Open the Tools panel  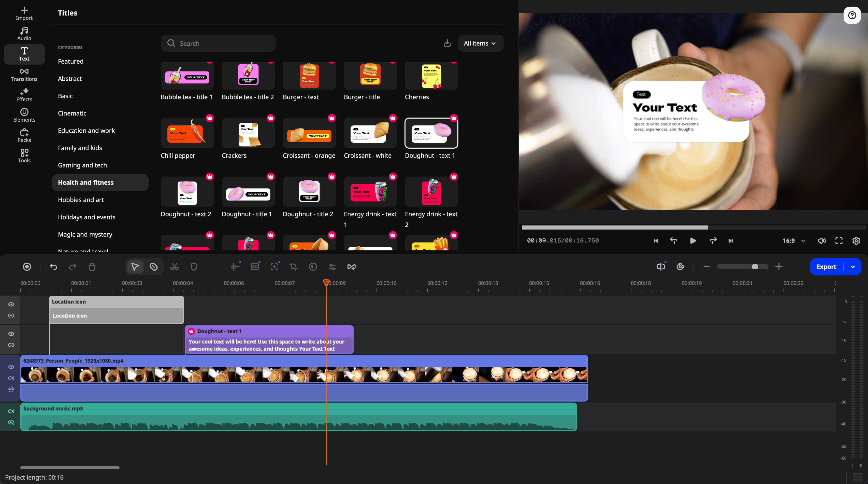24,156
